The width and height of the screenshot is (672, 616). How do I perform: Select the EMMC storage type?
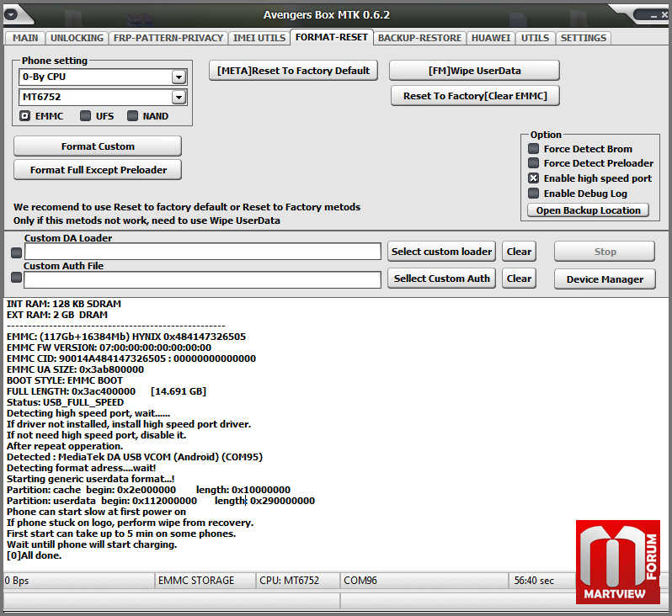tap(25, 116)
